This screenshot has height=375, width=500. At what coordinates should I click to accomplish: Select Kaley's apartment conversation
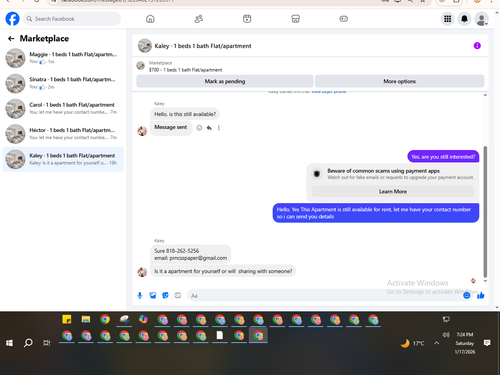pyautogui.click(x=63, y=159)
